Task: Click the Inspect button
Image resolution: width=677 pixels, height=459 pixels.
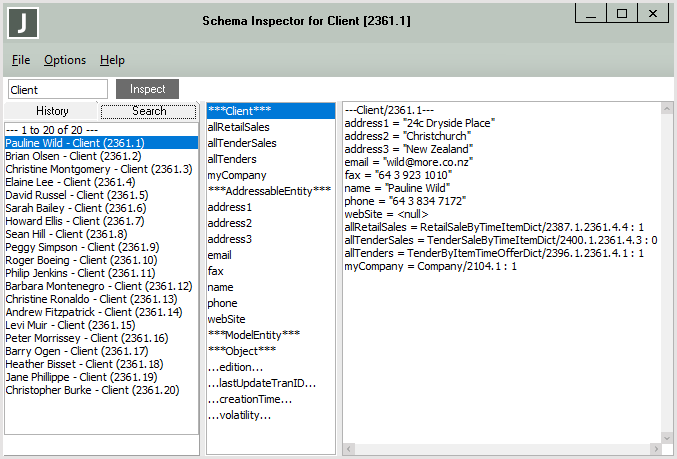Action: coord(147,89)
